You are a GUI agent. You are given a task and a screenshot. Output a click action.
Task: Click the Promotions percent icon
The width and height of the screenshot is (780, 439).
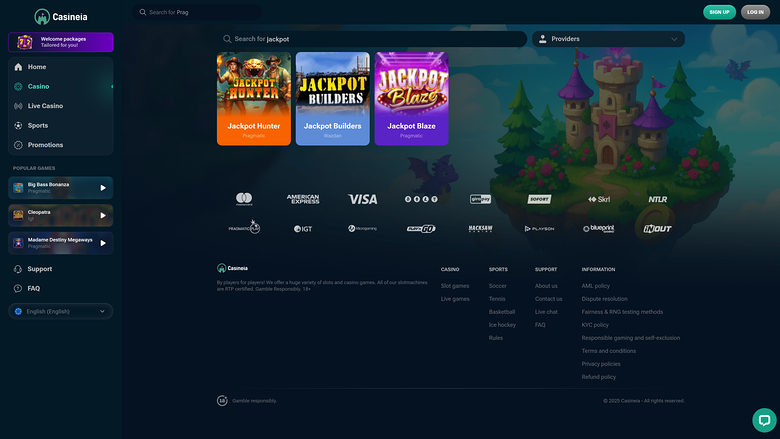(x=18, y=145)
